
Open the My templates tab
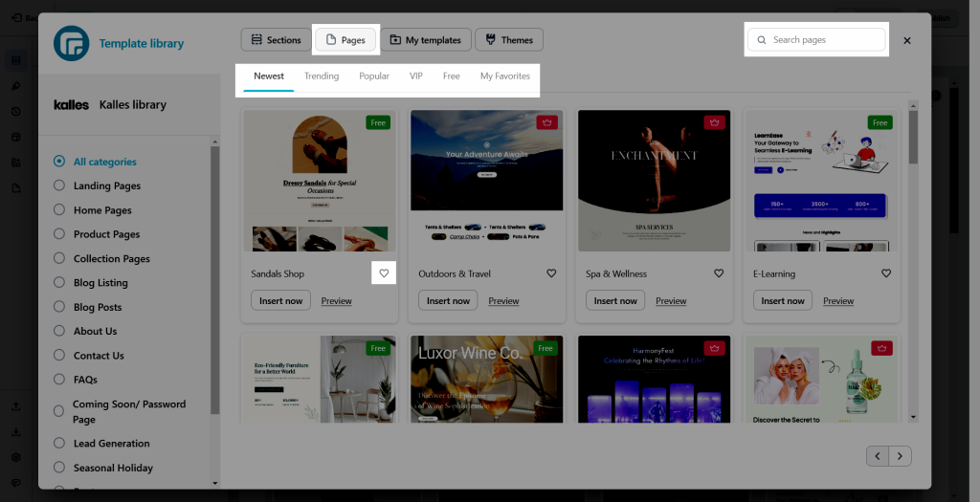[426, 40]
